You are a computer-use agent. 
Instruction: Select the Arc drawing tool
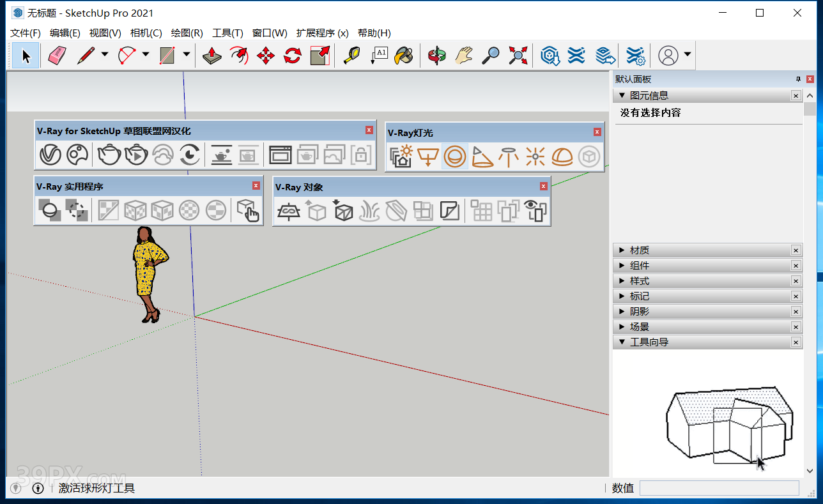127,56
